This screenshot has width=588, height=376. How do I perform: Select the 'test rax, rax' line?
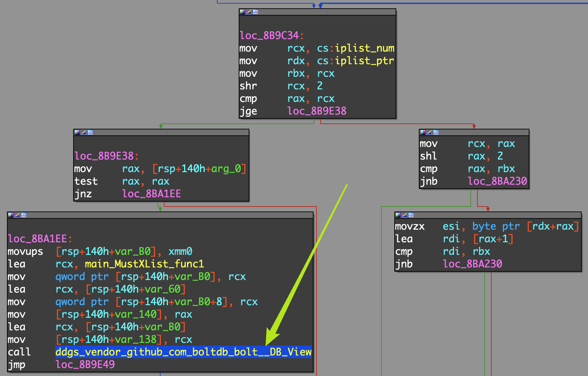click(122, 181)
